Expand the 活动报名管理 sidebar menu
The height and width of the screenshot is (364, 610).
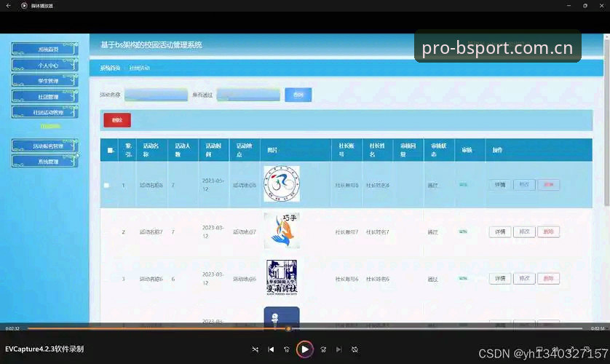[x=44, y=146]
